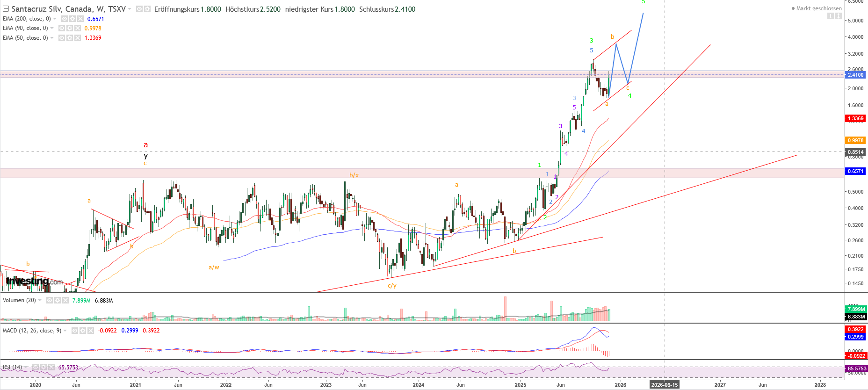Click the pane move-down arrow icon

click(x=831, y=16)
